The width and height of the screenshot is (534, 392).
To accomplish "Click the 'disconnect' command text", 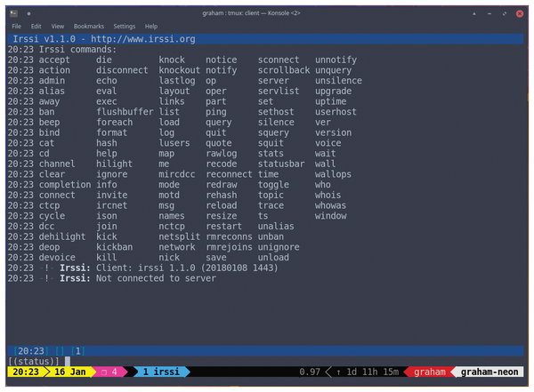I will pyautogui.click(x=122, y=70).
